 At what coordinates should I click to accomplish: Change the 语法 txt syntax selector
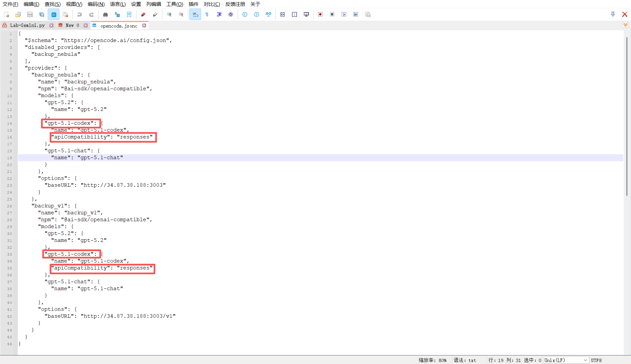click(465, 360)
